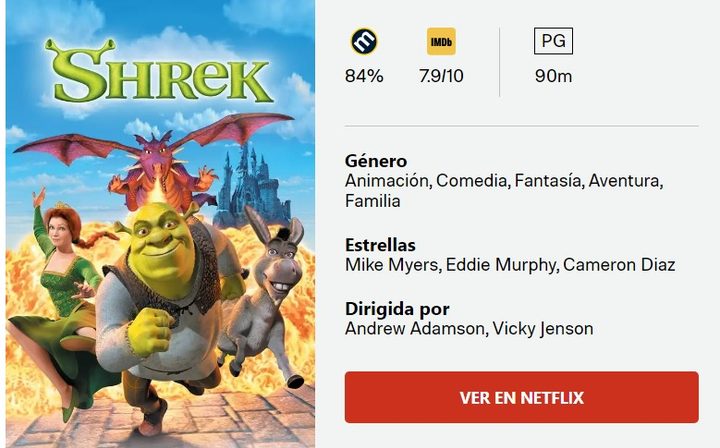Select the Aventura genre

click(624, 181)
